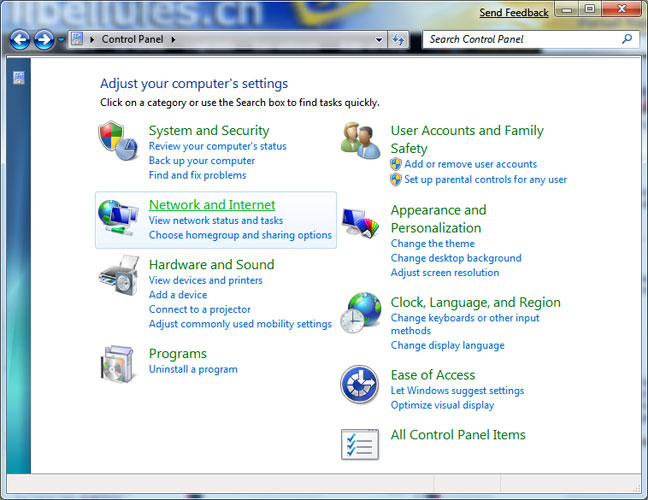
Task: Click the Send Feedback link
Action: (x=514, y=13)
